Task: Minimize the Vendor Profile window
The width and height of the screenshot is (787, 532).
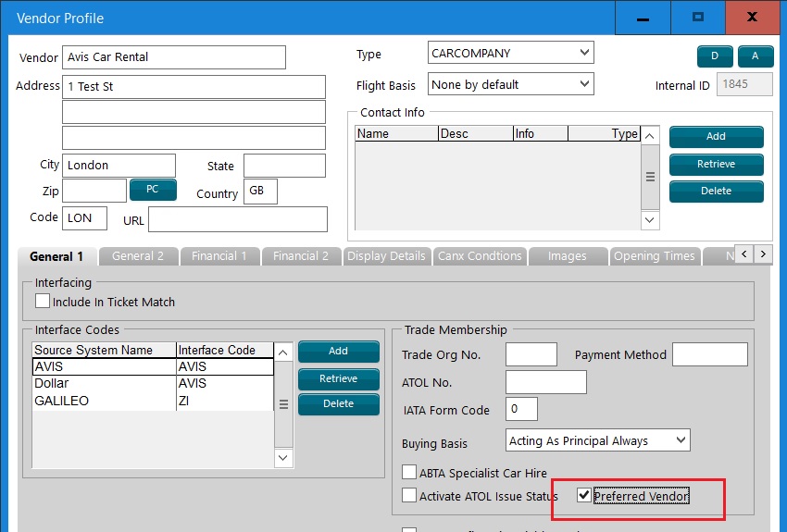Action: 643,19
